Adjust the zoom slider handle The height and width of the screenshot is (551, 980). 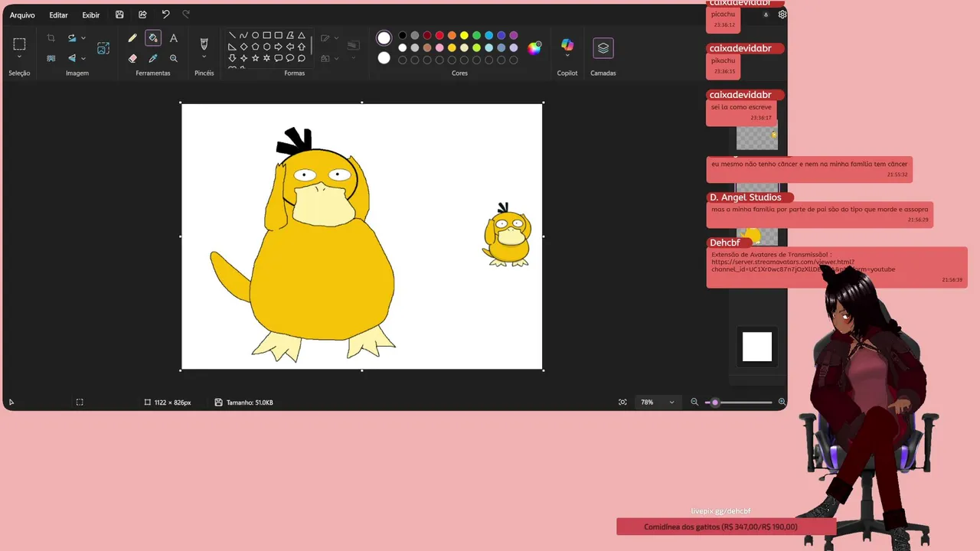(715, 402)
